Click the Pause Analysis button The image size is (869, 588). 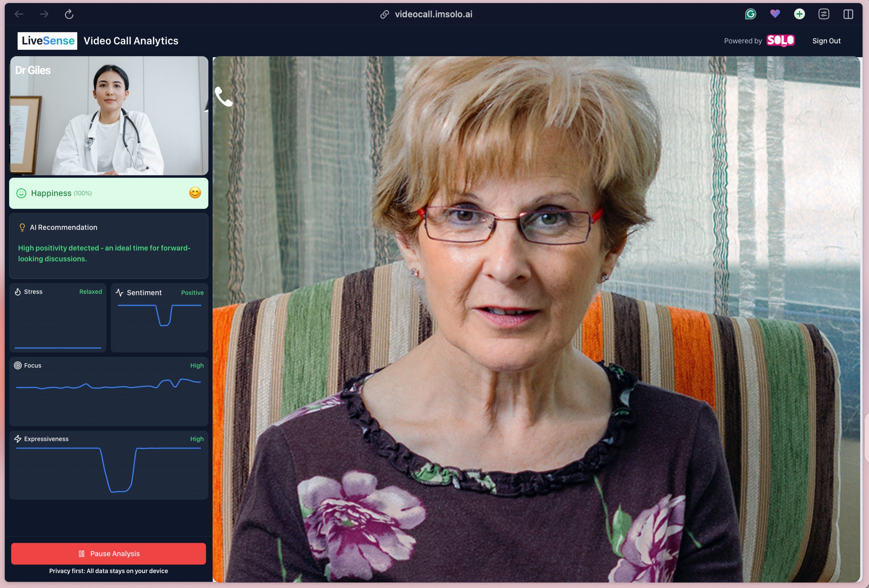click(108, 553)
